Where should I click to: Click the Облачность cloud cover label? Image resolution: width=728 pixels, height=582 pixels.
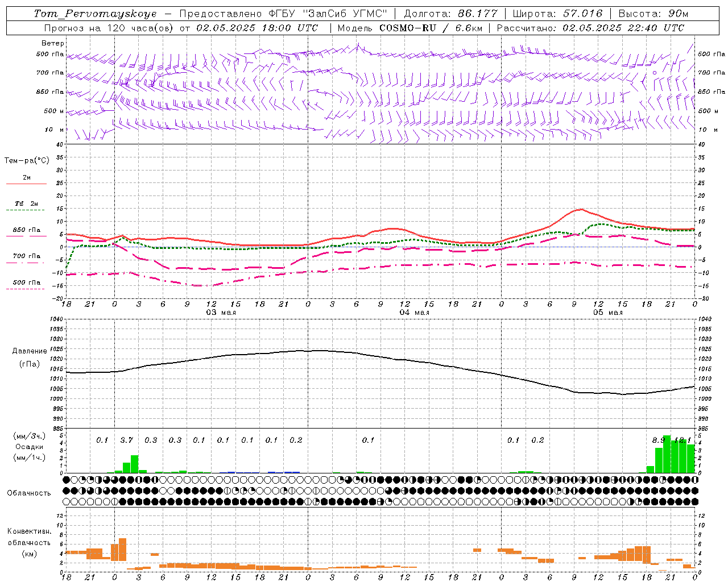tap(29, 493)
